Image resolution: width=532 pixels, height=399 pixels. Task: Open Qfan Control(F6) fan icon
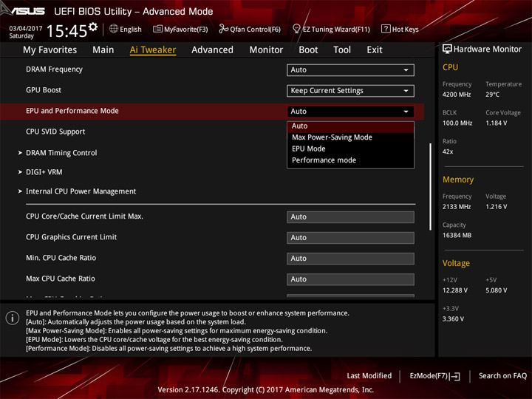[223, 29]
